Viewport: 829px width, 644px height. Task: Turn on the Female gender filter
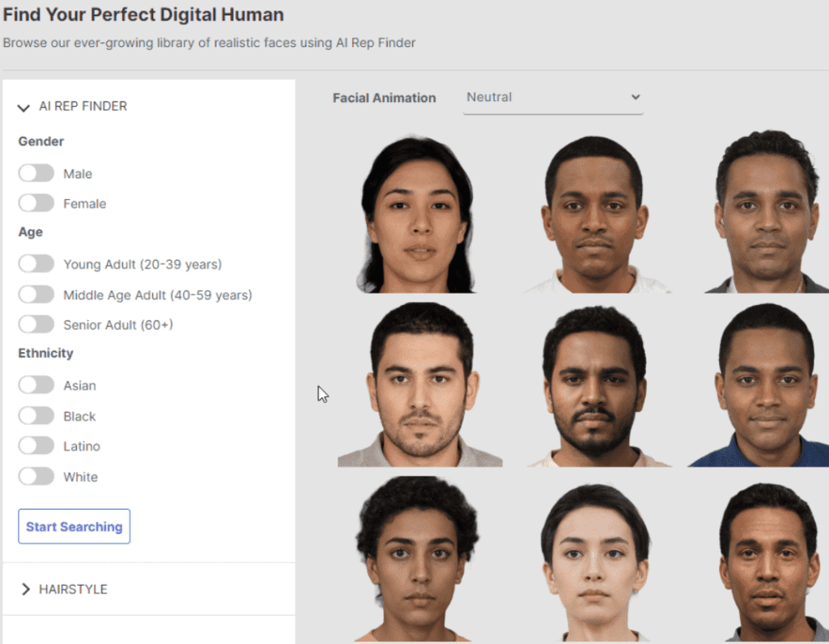[x=36, y=204]
